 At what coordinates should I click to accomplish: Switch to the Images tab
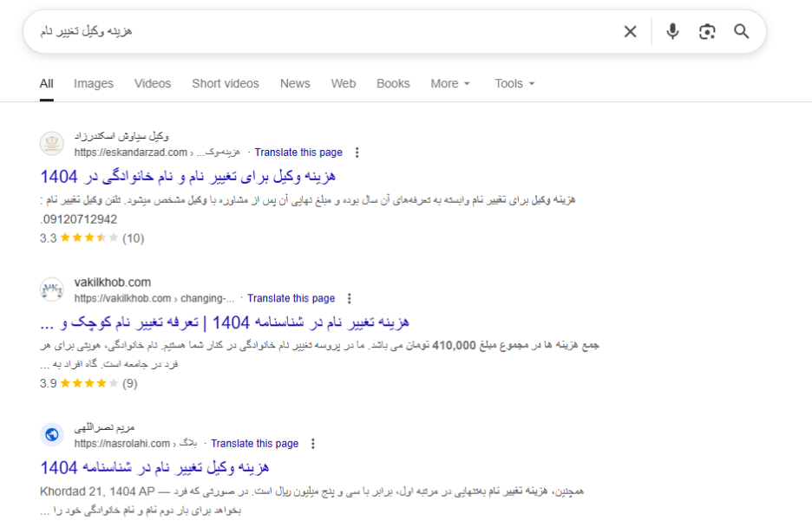click(x=94, y=84)
